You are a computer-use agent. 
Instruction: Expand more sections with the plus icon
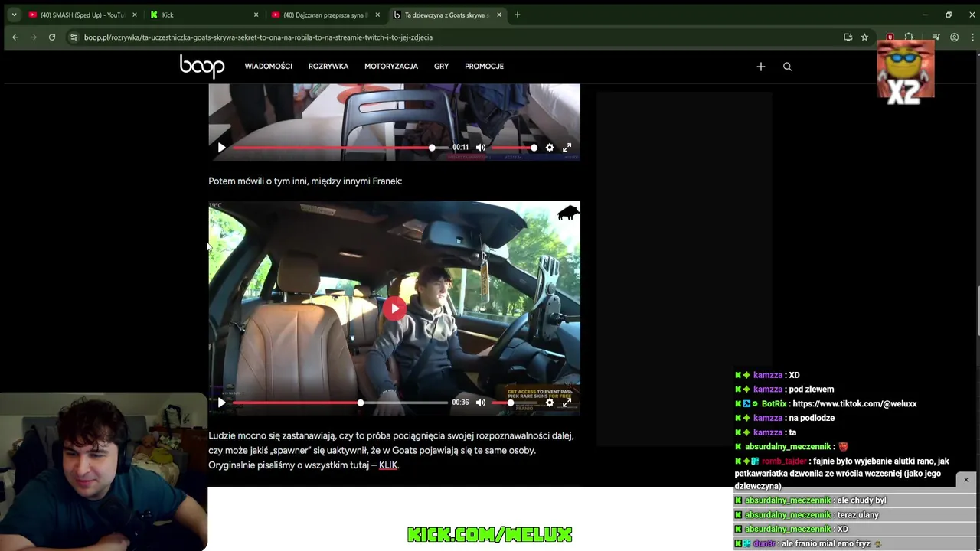click(x=761, y=67)
